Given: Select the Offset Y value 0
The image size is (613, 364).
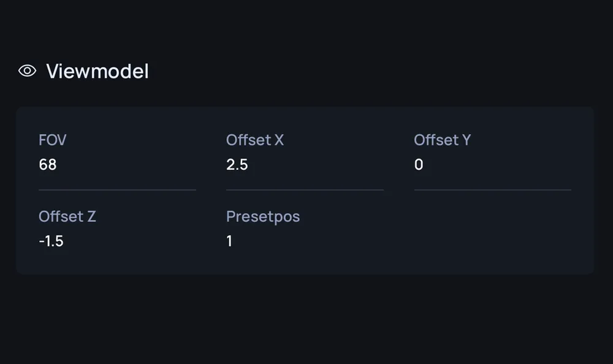Looking at the screenshot, I should coord(419,165).
